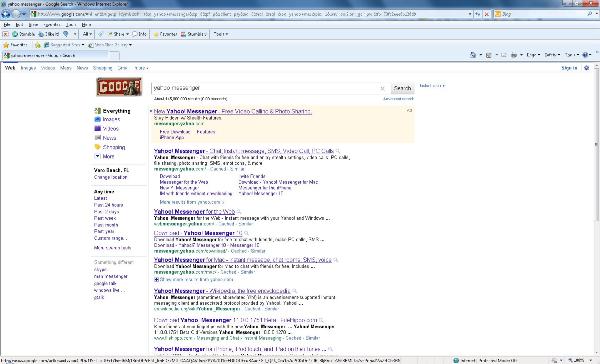Click the Help question mark icon
Image resolution: width=600 pixels, height=364 pixels.
(585, 55)
